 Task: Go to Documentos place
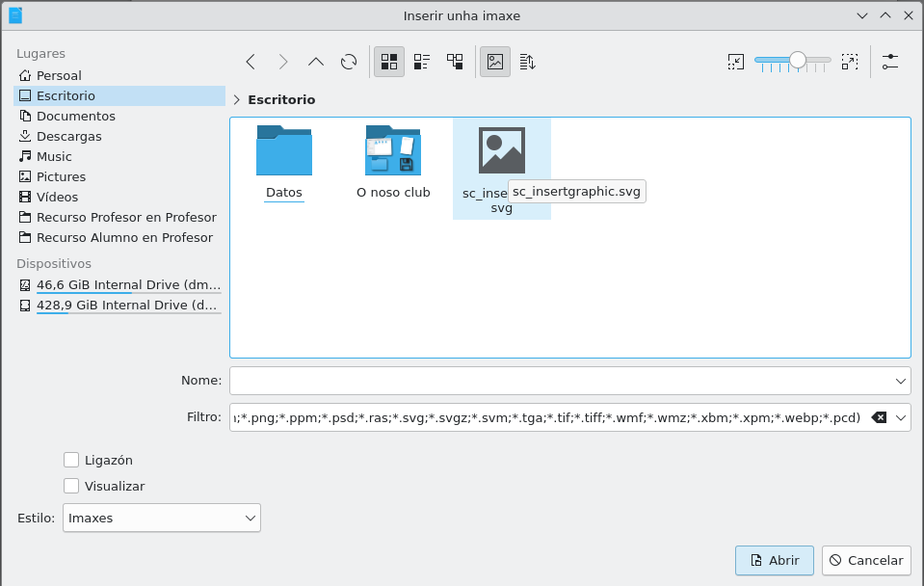119,116
